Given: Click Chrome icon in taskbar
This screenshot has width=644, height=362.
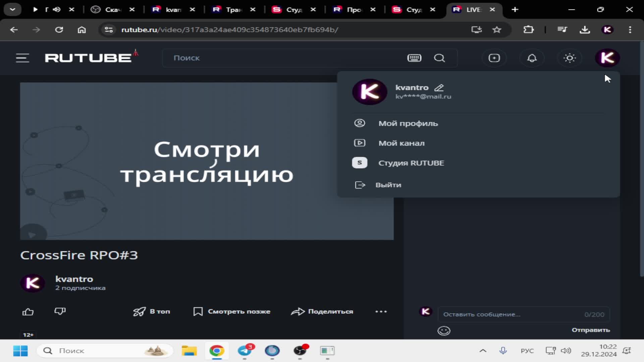Looking at the screenshot, I should pyautogui.click(x=217, y=351).
